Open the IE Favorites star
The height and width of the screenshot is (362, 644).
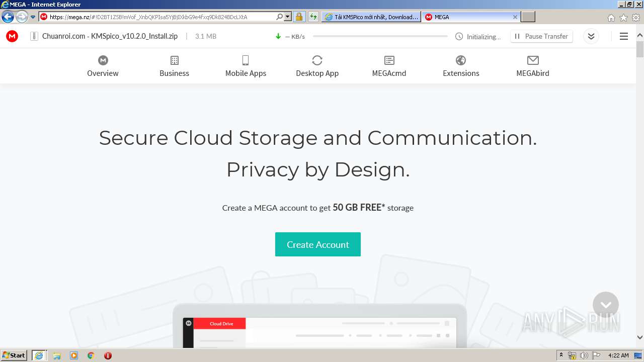(623, 18)
